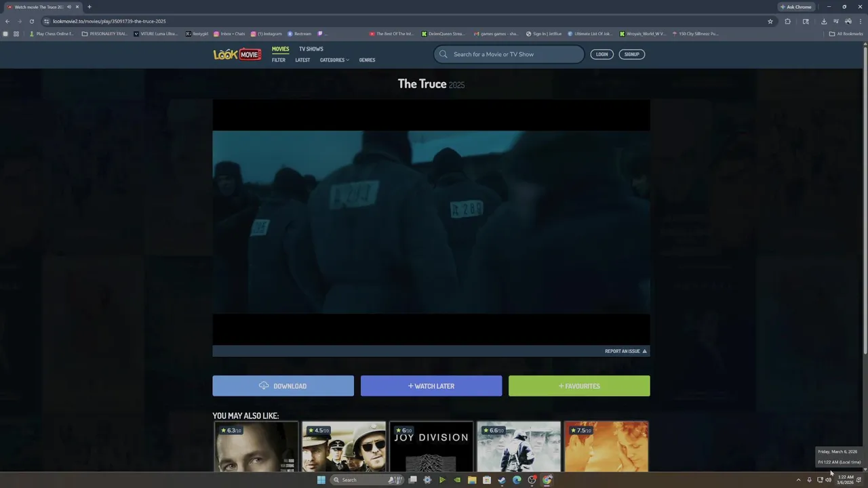The height and width of the screenshot is (488, 868).
Task: Show hidden system tray icons
Action: tap(798, 480)
